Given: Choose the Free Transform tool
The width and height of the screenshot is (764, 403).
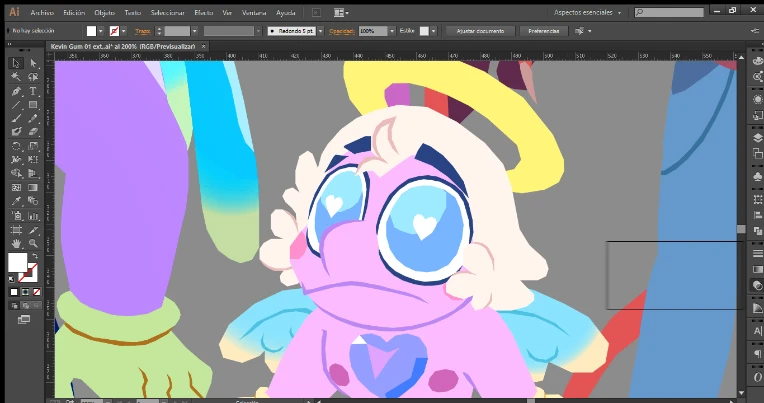Looking at the screenshot, I should coord(33,159).
